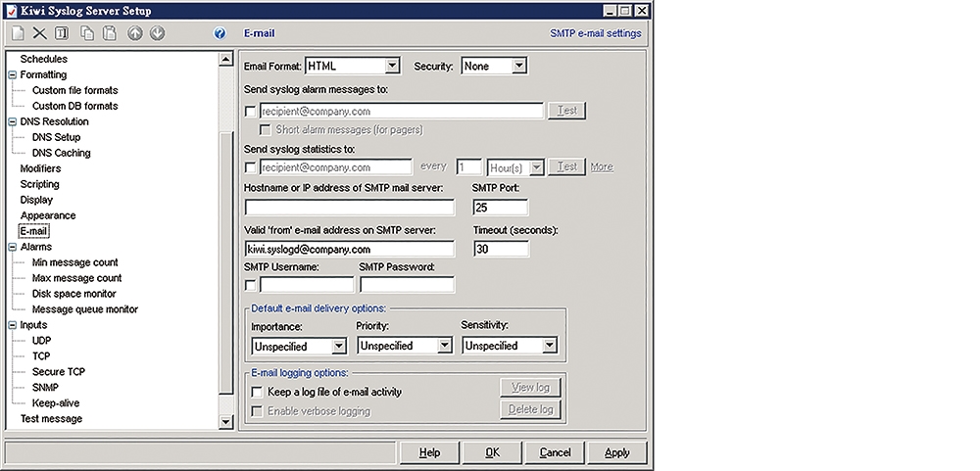Click the View log button
Screen dimensions: 980x471
[x=530, y=388]
